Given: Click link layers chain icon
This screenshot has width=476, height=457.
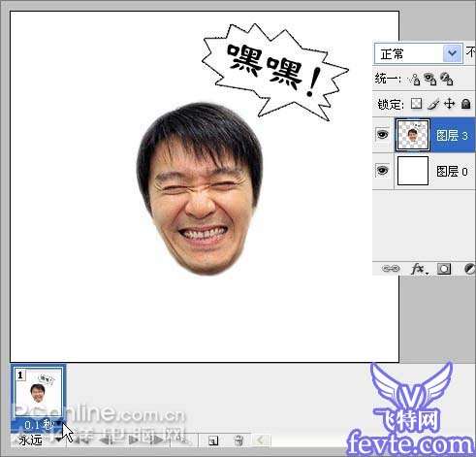Looking at the screenshot, I should coord(391,269).
